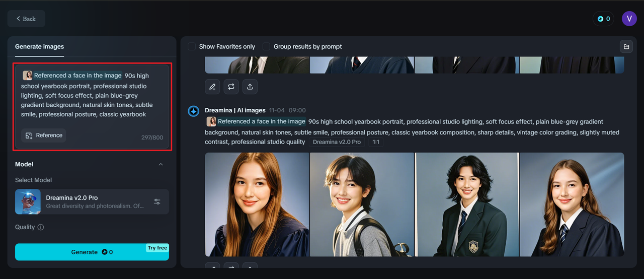This screenshot has width=644, height=279.
Task: Click the Generate button
Action: coord(92,252)
